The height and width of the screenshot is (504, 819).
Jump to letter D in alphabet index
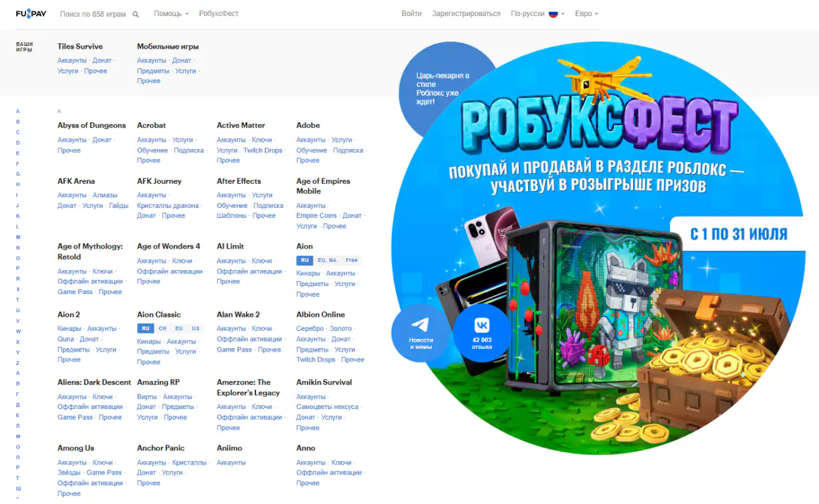18,143
